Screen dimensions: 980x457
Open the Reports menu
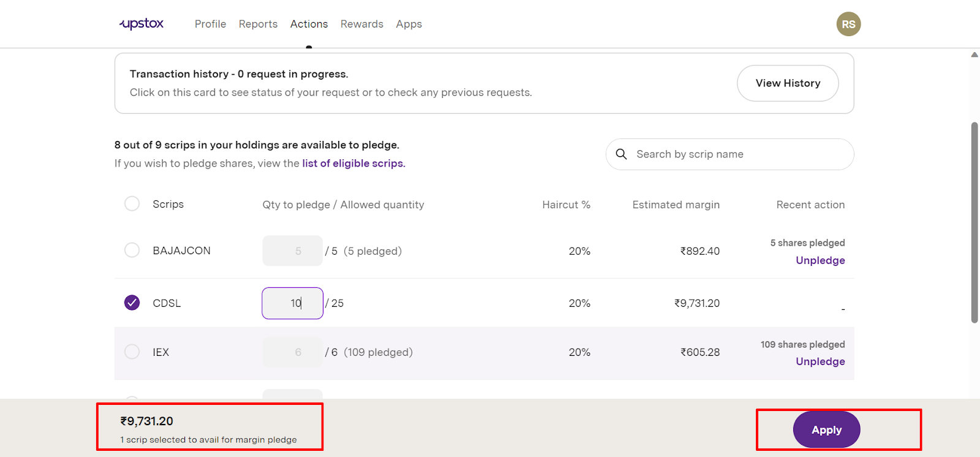tap(258, 24)
